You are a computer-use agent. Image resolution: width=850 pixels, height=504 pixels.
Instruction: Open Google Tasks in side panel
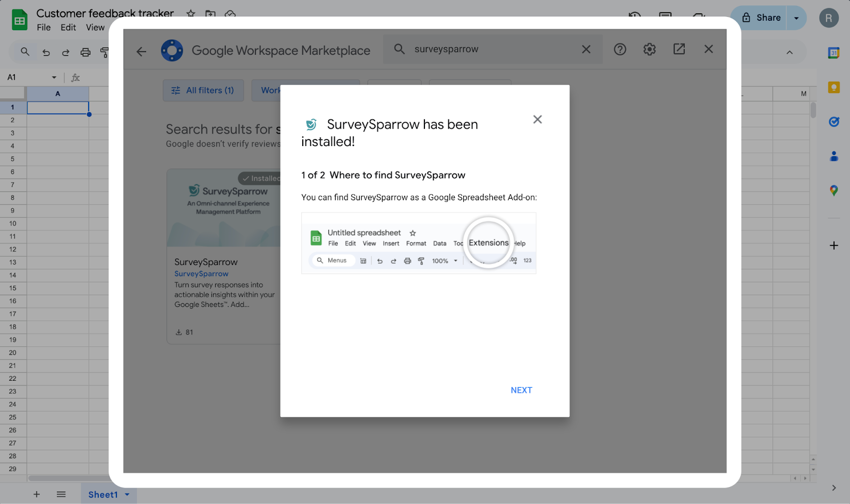(834, 122)
